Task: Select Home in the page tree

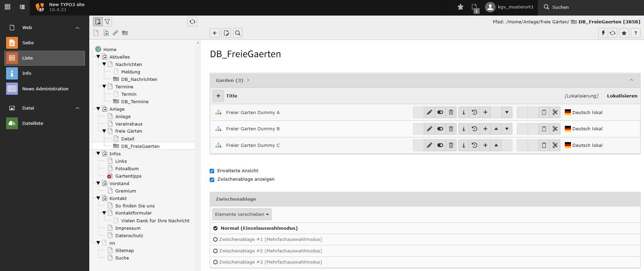Action: 110,49
